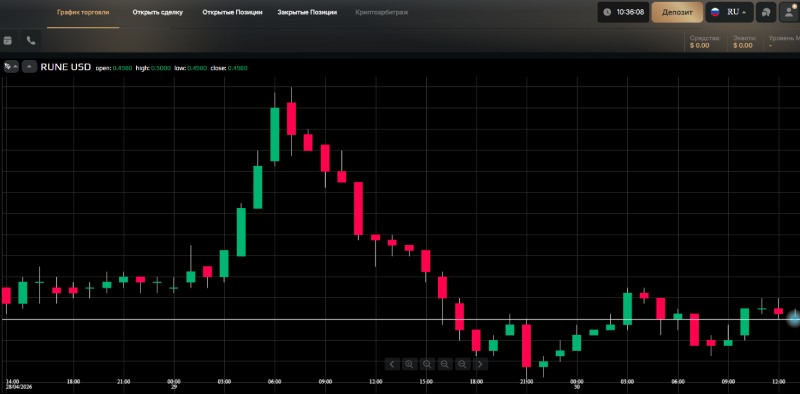The height and width of the screenshot is (394, 800).
Task: Click the close price value
Action: pos(237,68)
